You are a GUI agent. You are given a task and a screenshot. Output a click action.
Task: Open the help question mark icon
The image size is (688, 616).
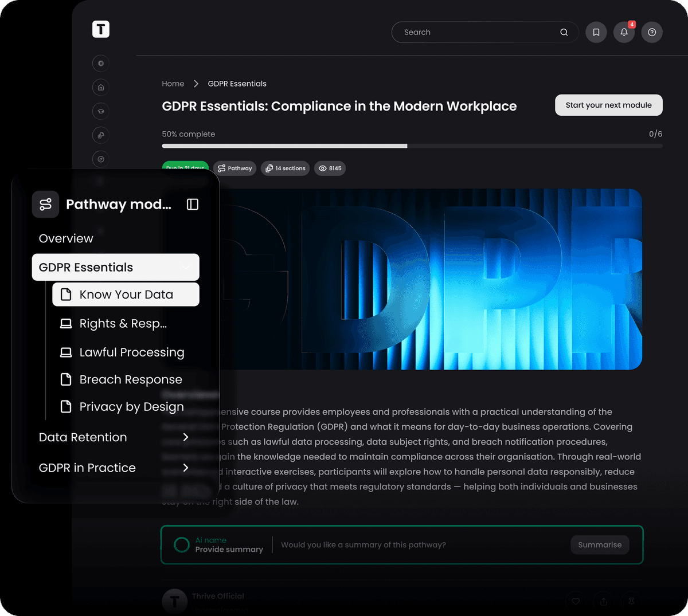pos(652,32)
